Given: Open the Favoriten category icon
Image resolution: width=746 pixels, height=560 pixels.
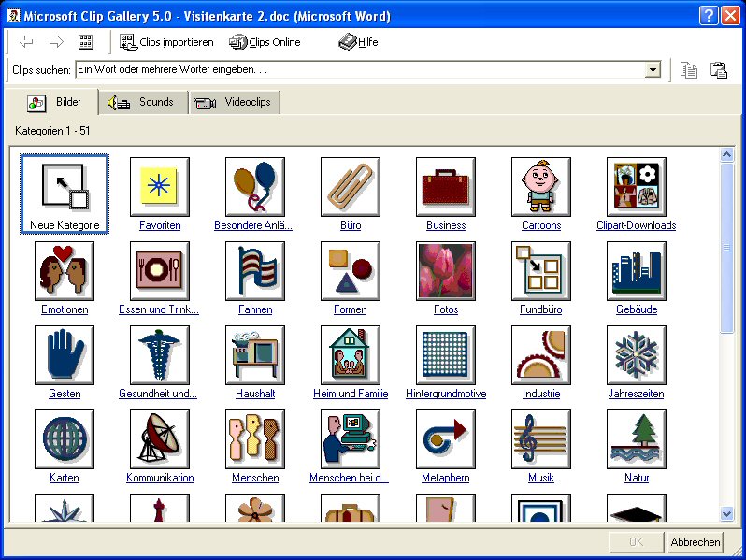Looking at the screenshot, I should coord(160,187).
